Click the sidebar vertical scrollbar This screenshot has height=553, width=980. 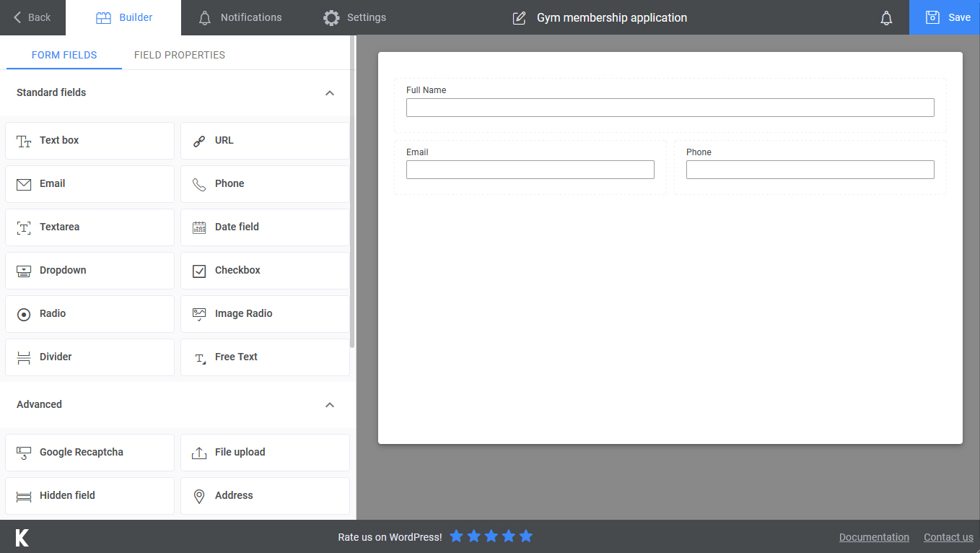352,191
